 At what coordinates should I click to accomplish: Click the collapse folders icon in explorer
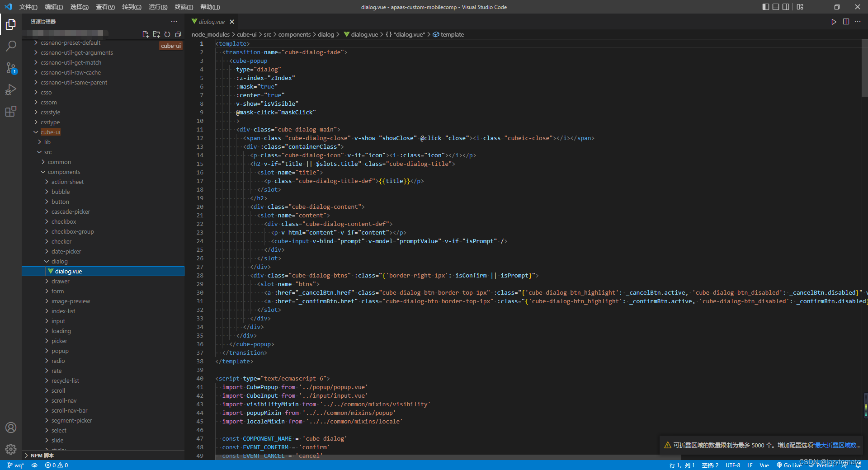(178, 34)
